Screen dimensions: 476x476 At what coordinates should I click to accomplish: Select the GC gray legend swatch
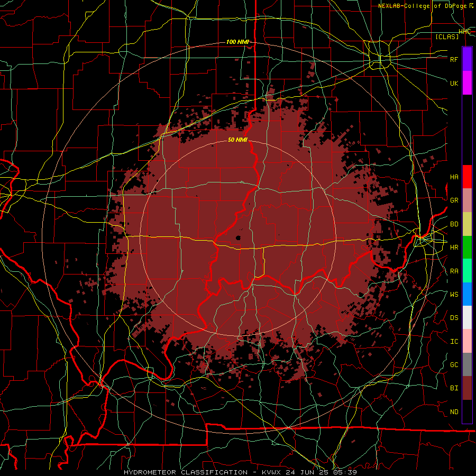point(467,364)
